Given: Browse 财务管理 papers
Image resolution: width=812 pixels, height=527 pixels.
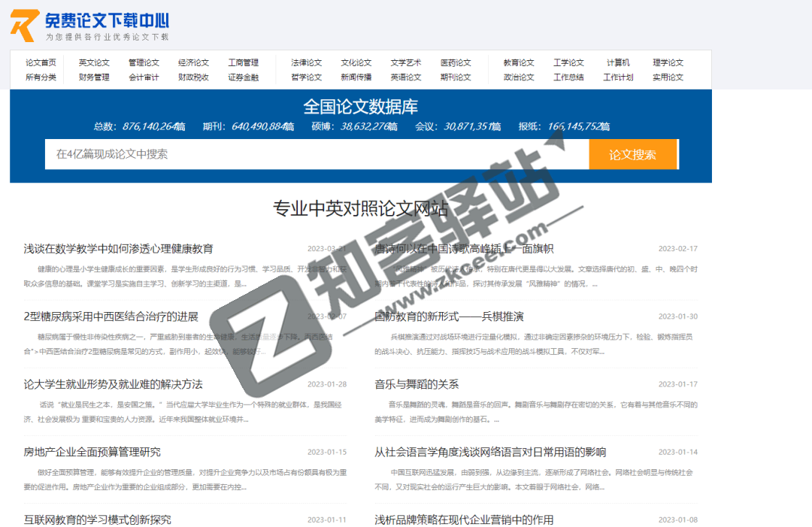Looking at the screenshot, I should tap(93, 77).
